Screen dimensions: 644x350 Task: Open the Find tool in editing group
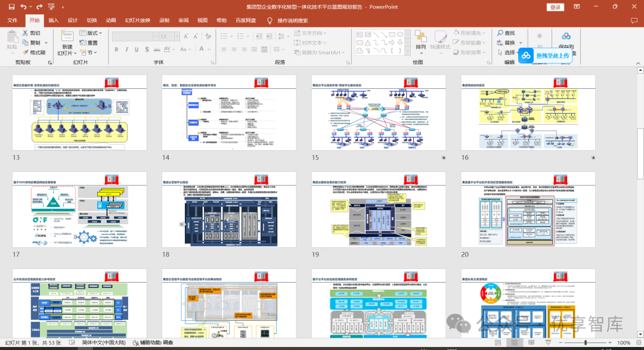[506, 33]
